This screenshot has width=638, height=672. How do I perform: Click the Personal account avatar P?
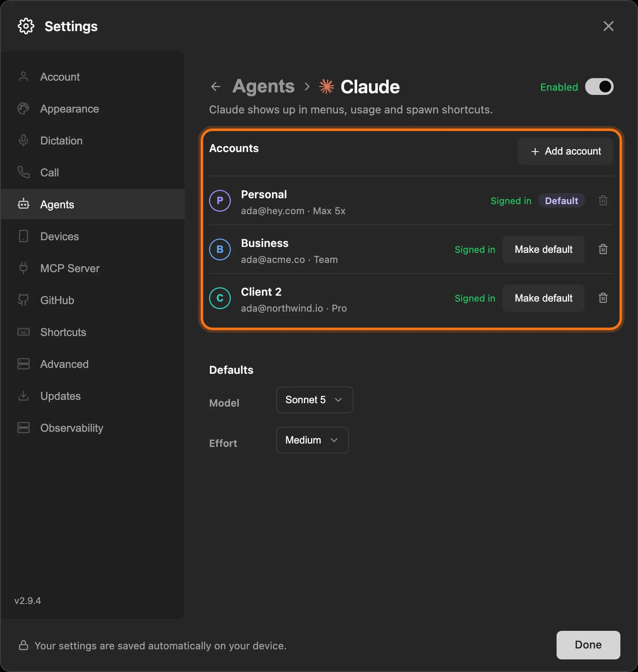(x=220, y=201)
